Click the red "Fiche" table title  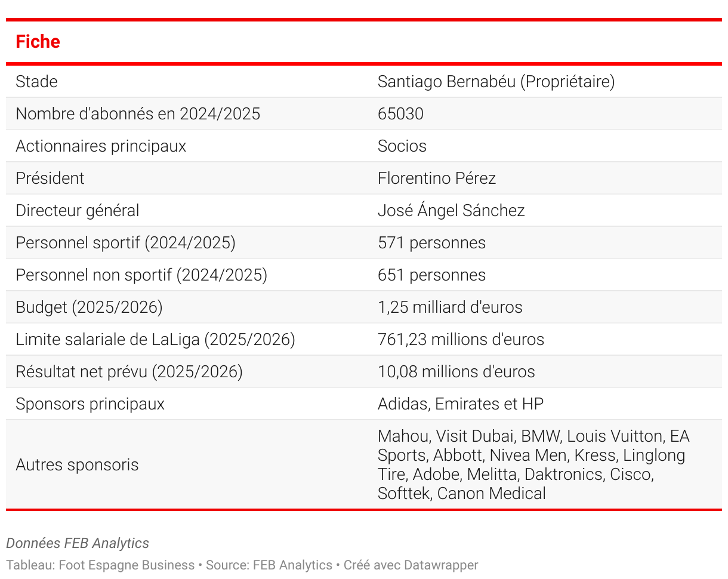click(x=38, y=42)
